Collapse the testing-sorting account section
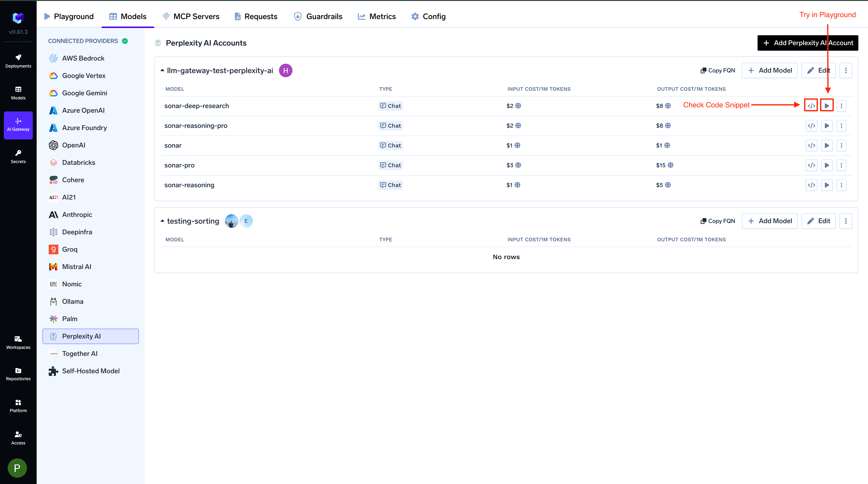 click(163, 221)
